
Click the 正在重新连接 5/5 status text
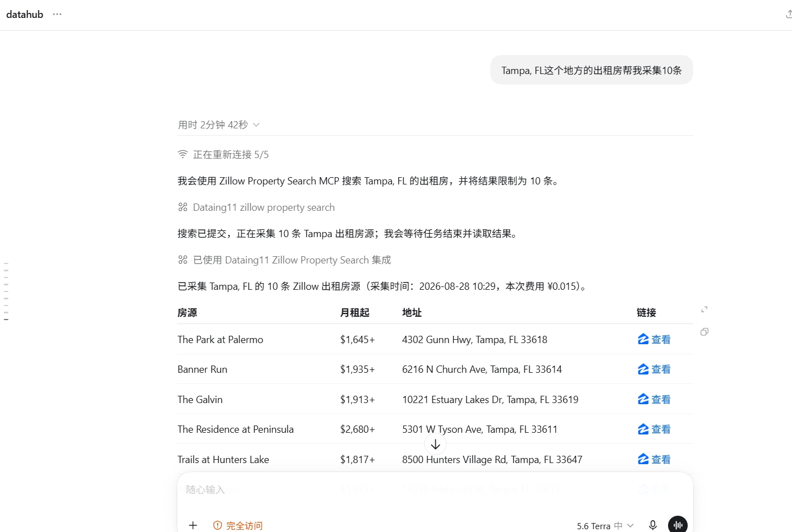[x=231, y=154]
